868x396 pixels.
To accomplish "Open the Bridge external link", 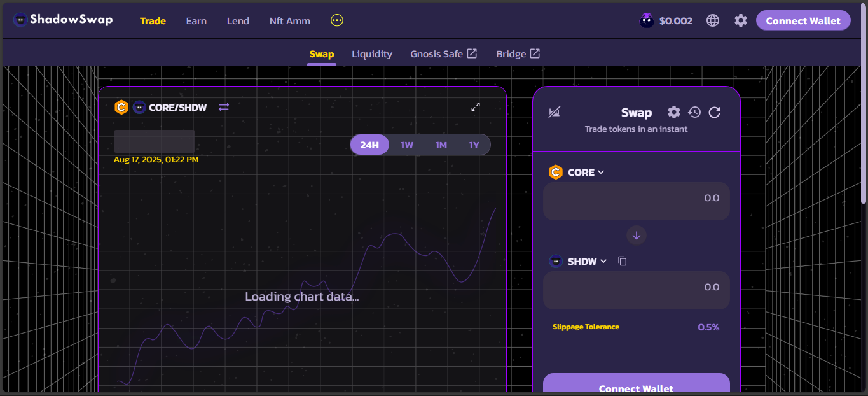I will [x=518, y=54].
